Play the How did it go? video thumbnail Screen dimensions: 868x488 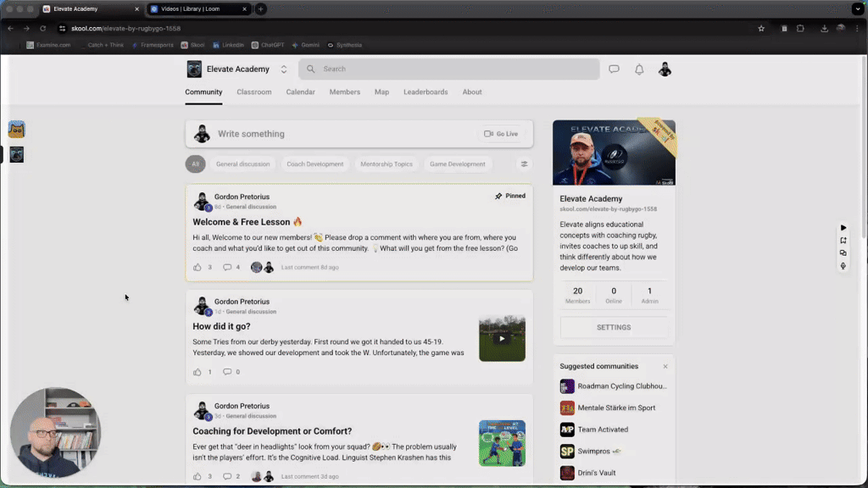click(x=502, y=339)
